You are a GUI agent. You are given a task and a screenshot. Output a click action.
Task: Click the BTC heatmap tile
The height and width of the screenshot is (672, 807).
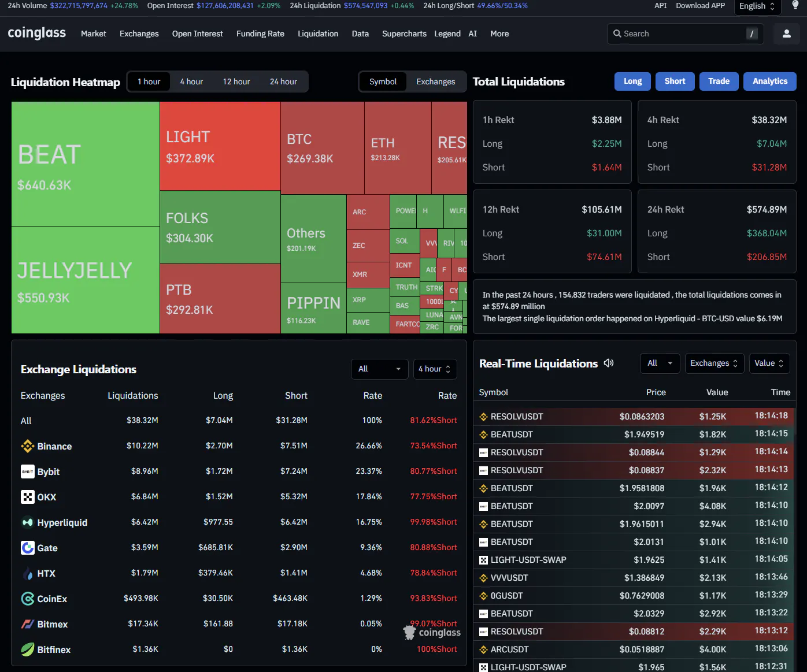[323, 148]
